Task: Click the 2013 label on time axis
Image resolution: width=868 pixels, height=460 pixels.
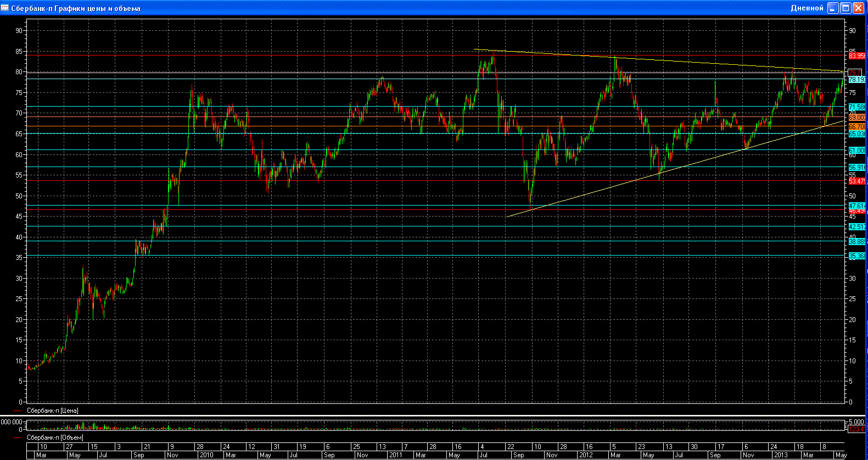Action: pos(780,455)
